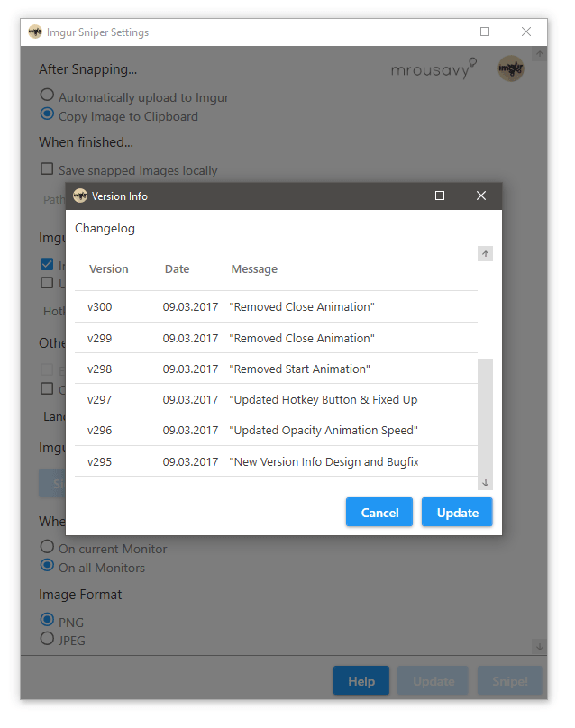Select Copy Image to Clipboard option

pyautogui.click(x=47, y=114)
